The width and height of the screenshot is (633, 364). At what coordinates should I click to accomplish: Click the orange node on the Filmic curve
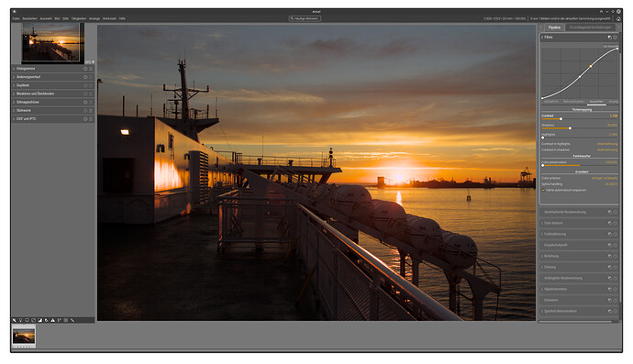point(591,66)
